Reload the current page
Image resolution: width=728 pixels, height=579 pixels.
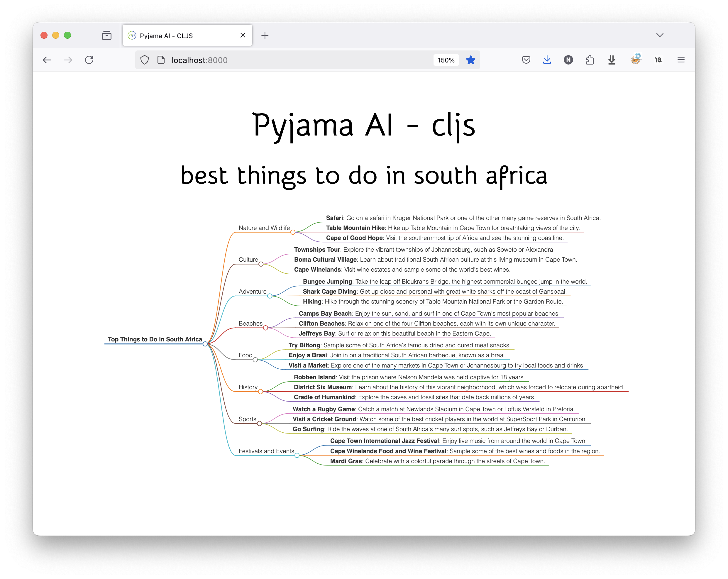pyautogui.click(x=89, y=60)
